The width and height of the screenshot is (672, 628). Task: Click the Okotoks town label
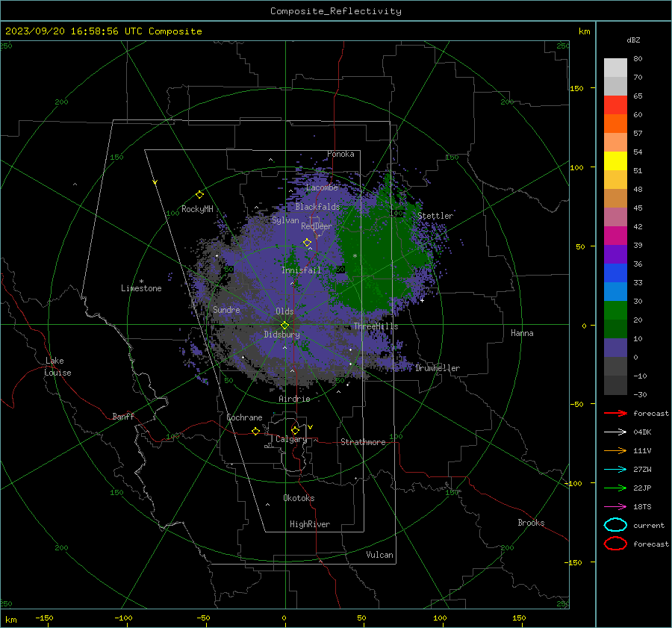tap(299, 498)
